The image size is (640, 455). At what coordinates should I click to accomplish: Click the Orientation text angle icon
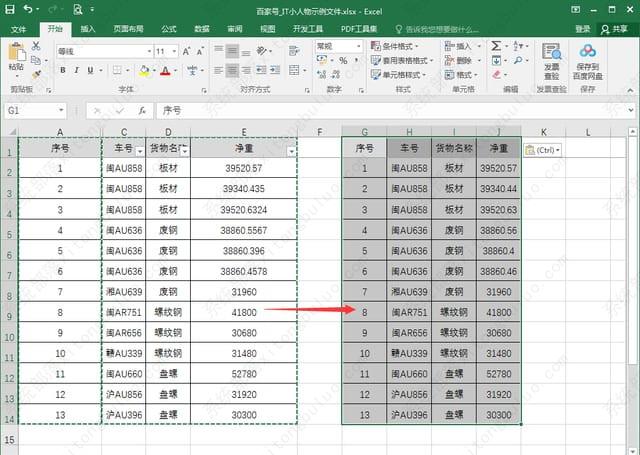pos(261,51)
